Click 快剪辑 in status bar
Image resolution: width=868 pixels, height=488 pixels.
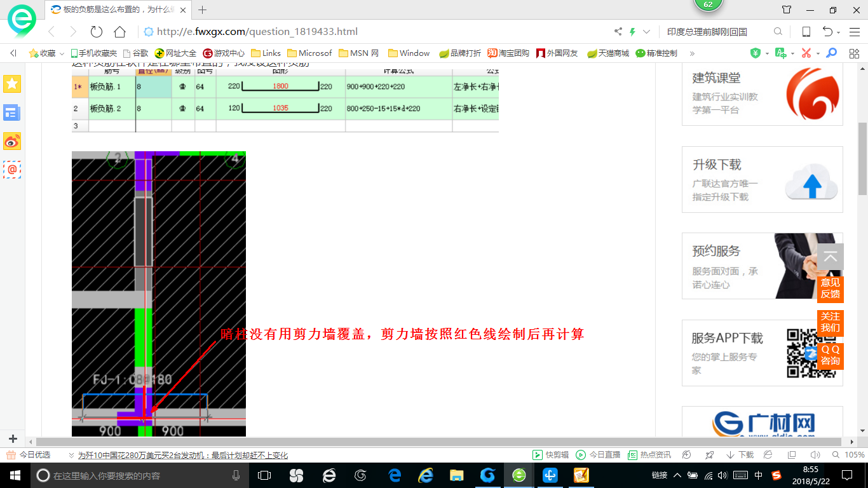click(550, 455)
